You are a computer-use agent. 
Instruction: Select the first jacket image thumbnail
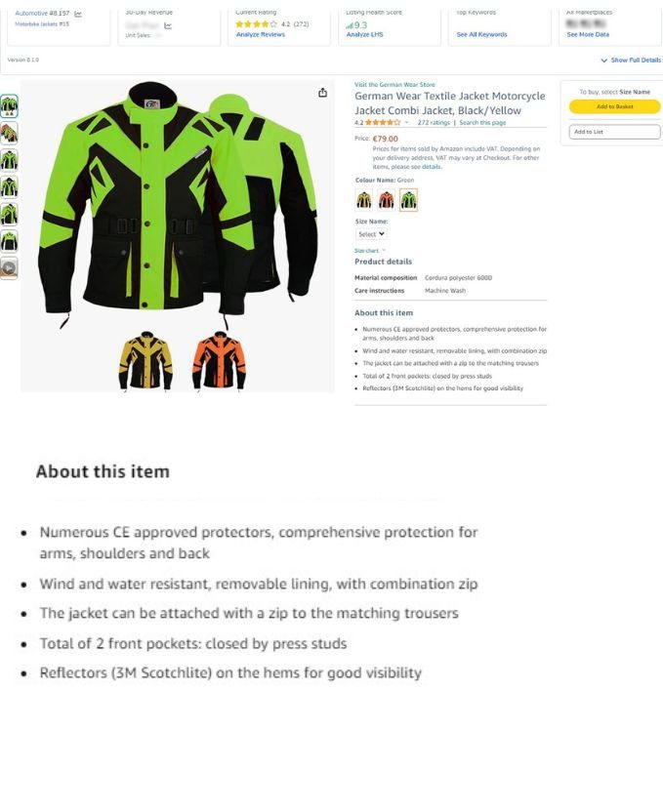pos(9,106)
